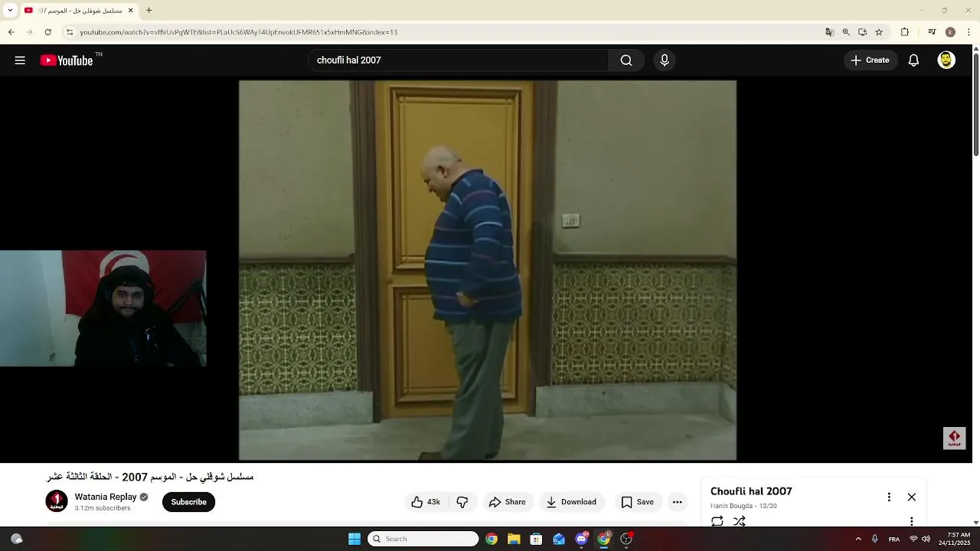Screen dimensions: 980x551
Task: Open the Chrome three-dot menu
Action: [x=969, y=32]
